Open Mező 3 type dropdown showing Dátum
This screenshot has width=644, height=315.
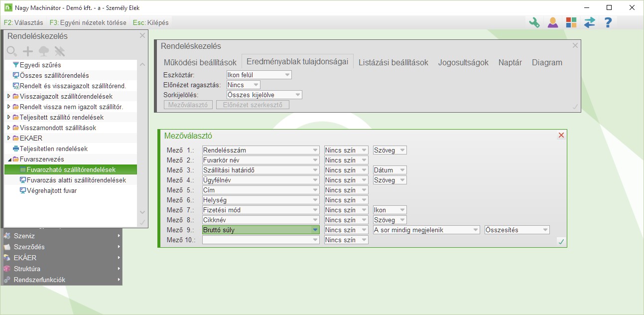click(389, 170)
